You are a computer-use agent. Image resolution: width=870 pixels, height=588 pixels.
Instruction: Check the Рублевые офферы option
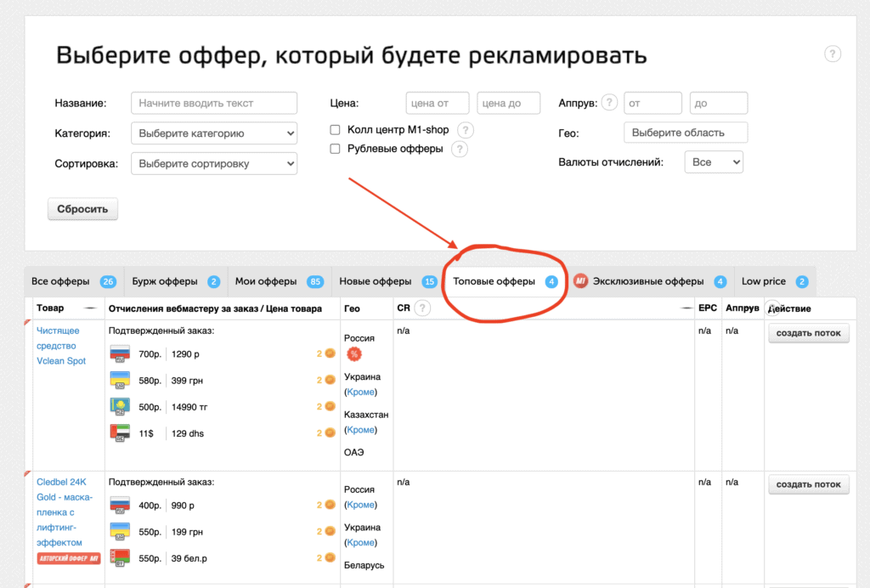[x=334, y=149]
